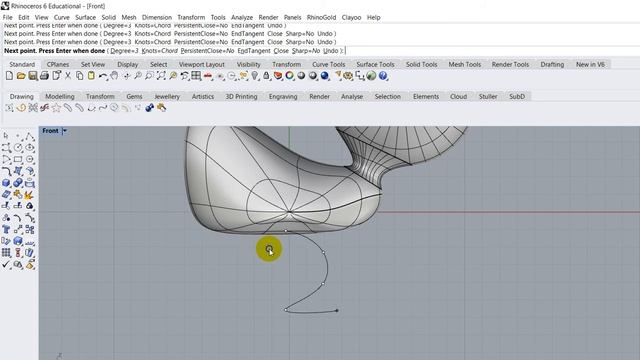This screenshot has width=640, height=360.
Task: Select the Ellipse tool
Action: [30, 148]
